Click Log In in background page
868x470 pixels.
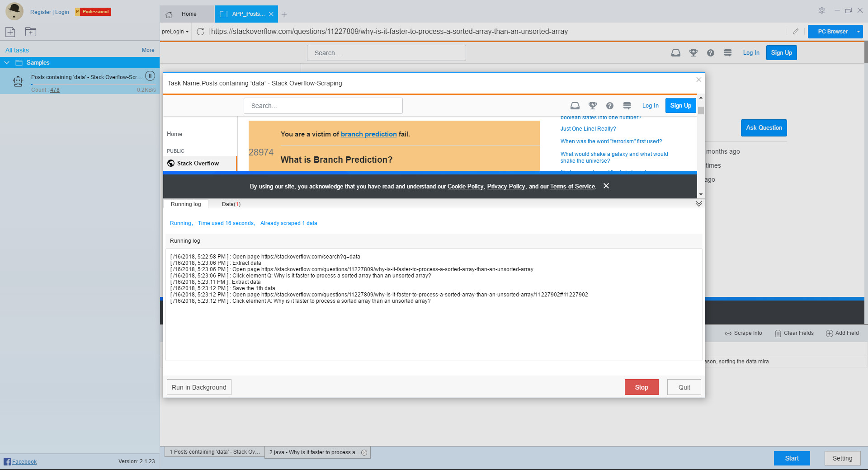tap(751, 53)
